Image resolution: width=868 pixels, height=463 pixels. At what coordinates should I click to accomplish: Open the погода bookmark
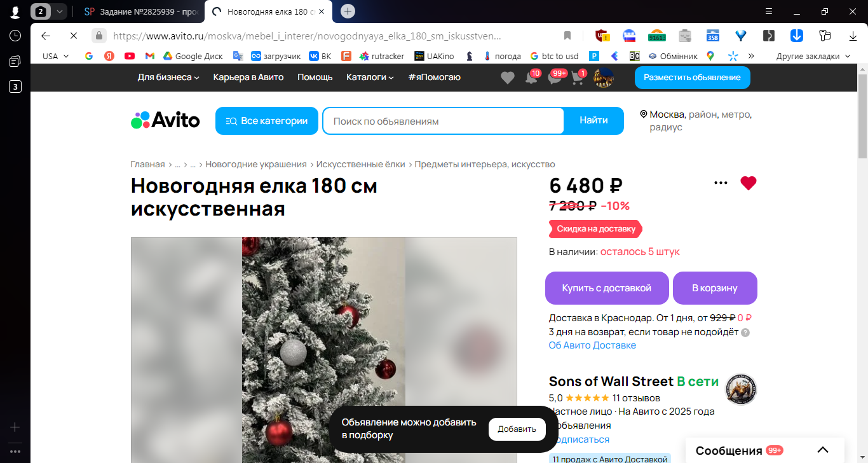pyautogui.click(x=501, y=56)
